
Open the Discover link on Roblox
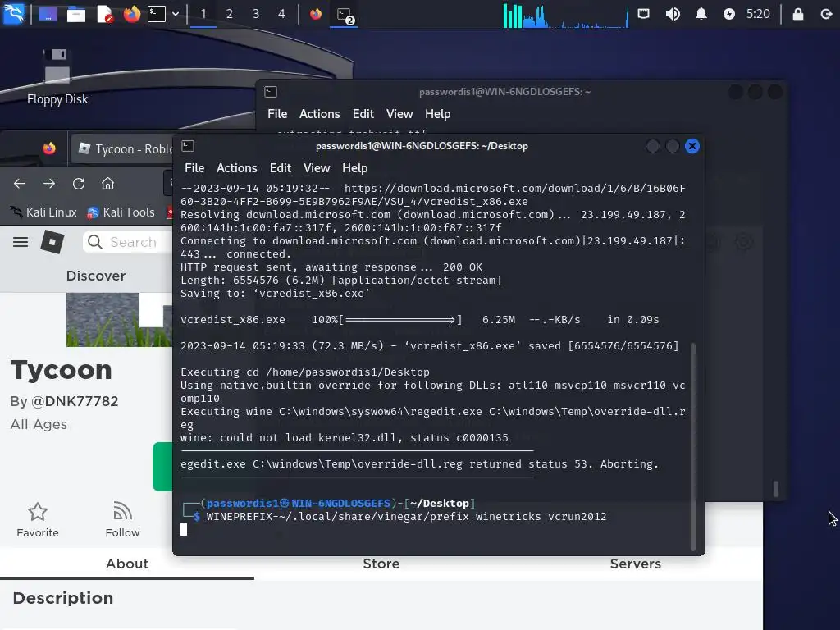(96, 276)
